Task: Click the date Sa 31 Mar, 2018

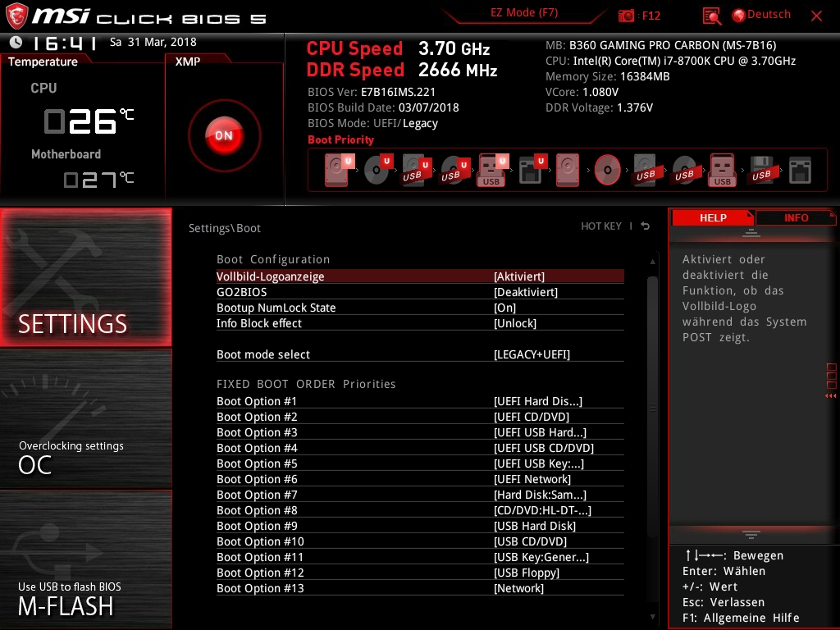Action: click(x=153, y=42)
